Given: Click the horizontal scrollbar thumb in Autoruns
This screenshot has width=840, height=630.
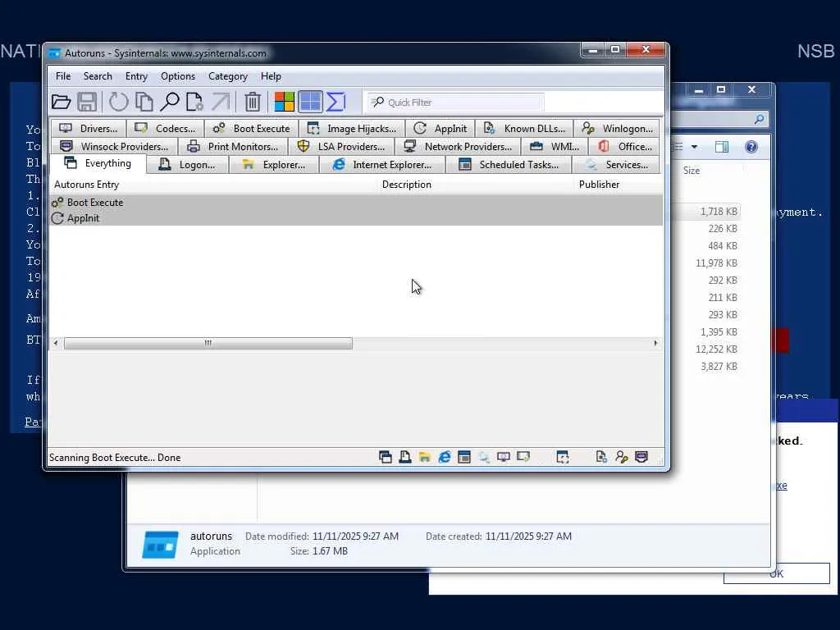Looking at the screenshot, I should click(x=208, y=343).
